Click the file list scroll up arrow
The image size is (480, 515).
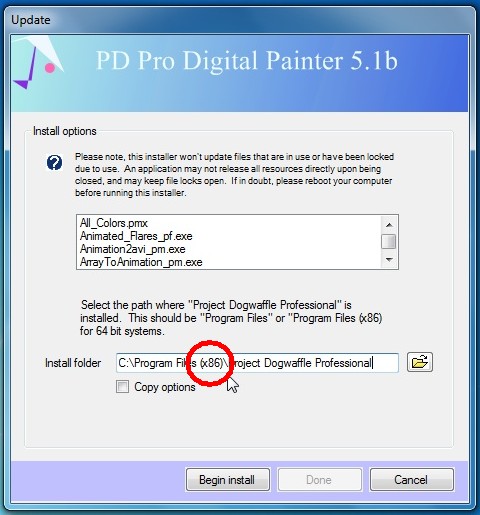tap(389, 225)
